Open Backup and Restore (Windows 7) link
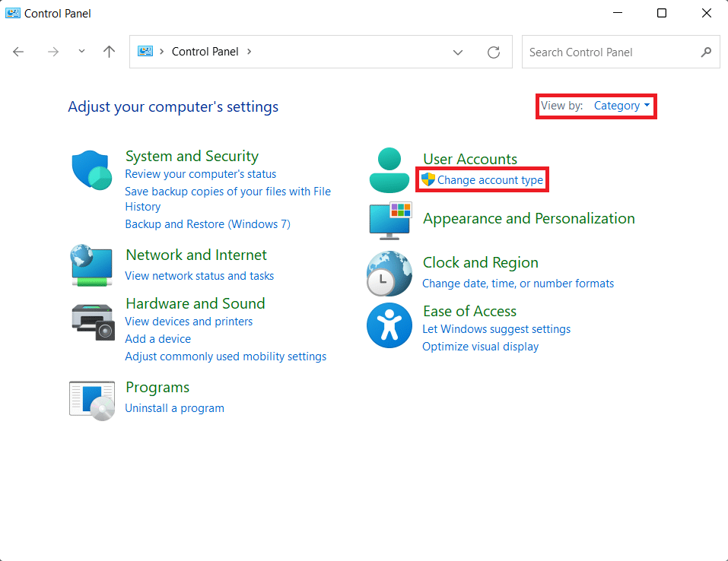This screenshot has height=561, width=728. pos(207,224)
